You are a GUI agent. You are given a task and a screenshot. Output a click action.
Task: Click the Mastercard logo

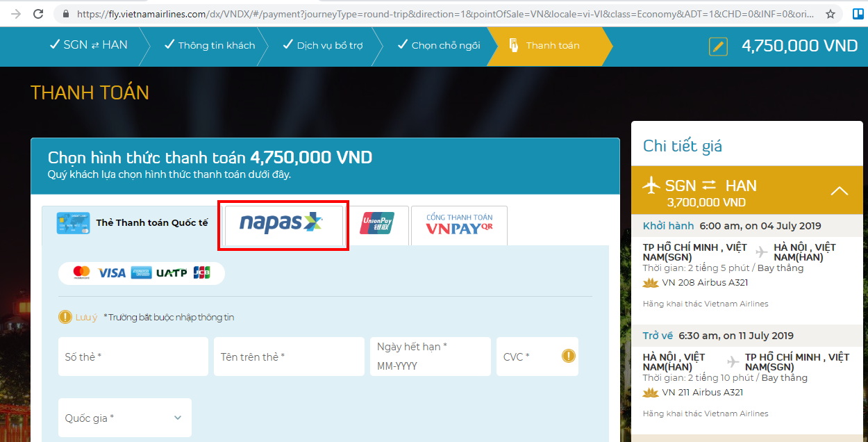pyautogui.click(x=81, y=272)
